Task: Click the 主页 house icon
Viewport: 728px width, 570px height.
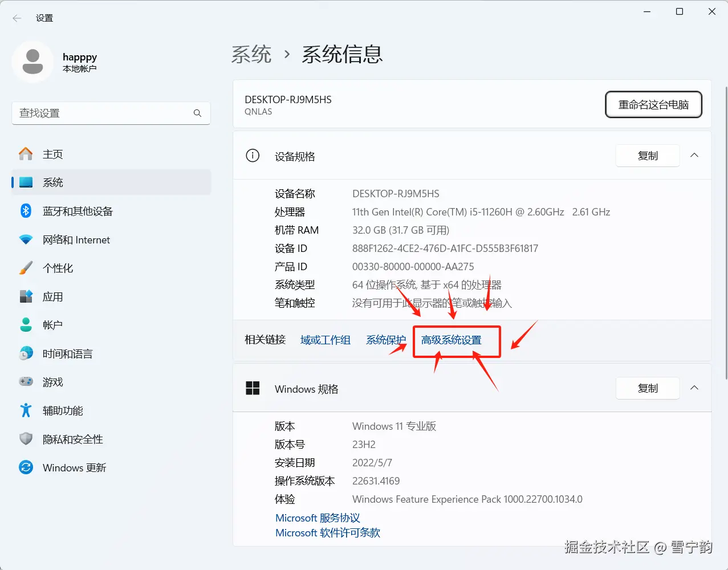Action: point(26,154)
